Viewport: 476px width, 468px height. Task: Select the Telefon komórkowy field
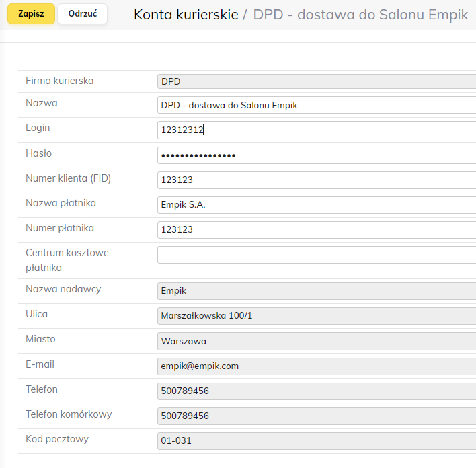tap(316, 416)
